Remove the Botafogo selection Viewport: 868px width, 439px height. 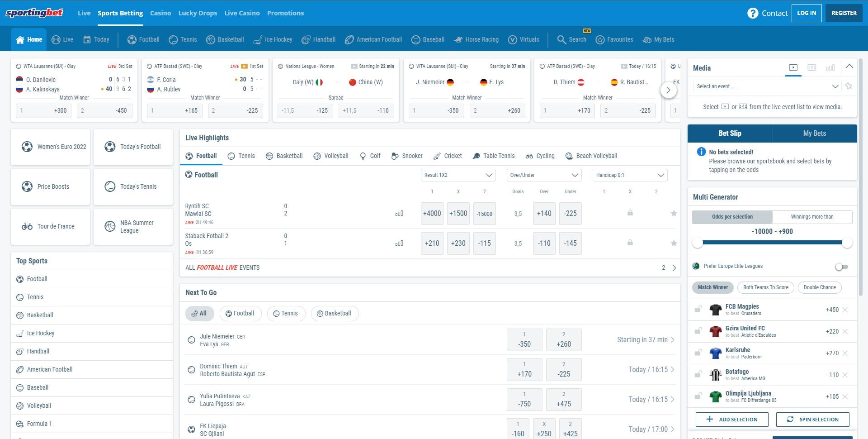pyautogui.click(x=845, y=375)
